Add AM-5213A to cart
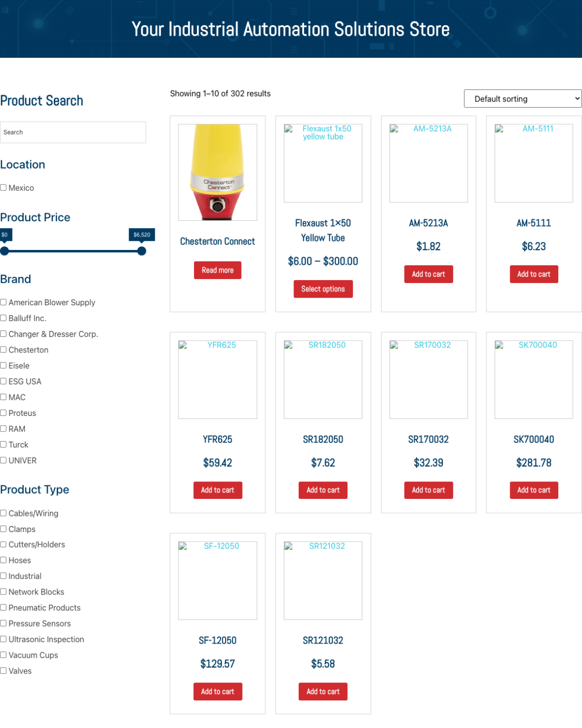The height and width of the screenshot is (728, 582). pyautogui.click(x=428, y=274)
